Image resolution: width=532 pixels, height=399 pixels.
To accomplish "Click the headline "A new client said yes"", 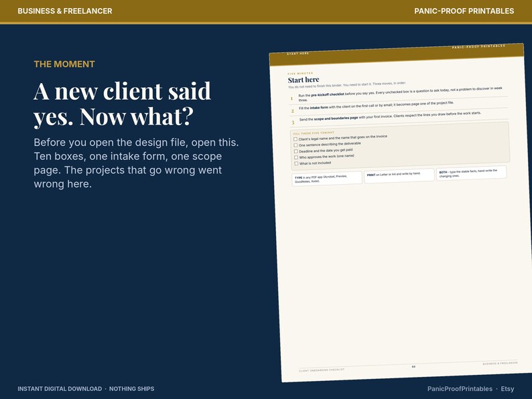I will point(122,104).
